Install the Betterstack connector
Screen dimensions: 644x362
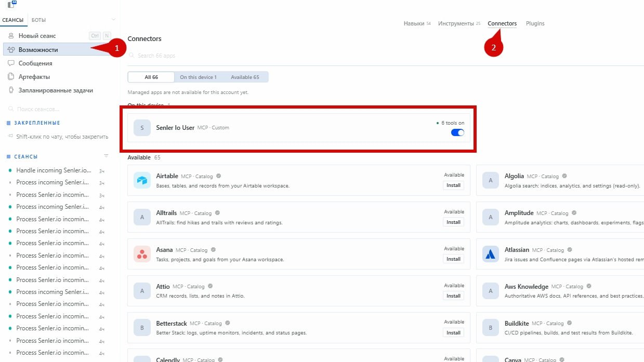point(454,333)
